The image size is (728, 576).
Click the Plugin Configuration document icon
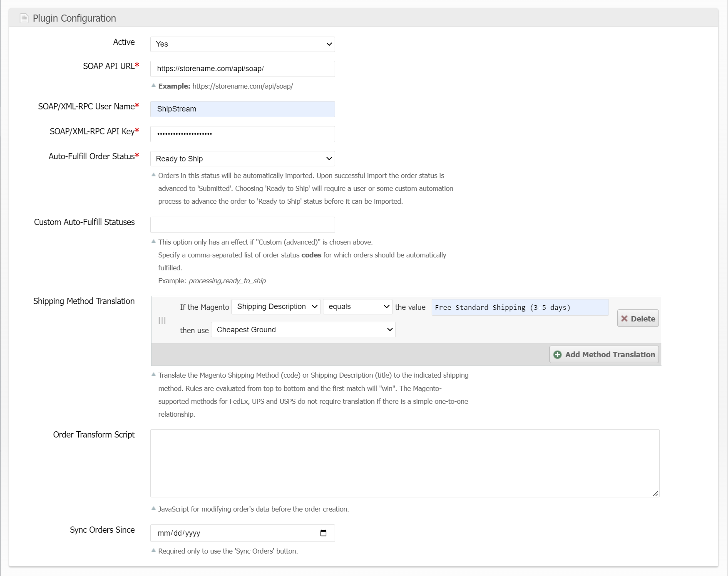(24, 18)
